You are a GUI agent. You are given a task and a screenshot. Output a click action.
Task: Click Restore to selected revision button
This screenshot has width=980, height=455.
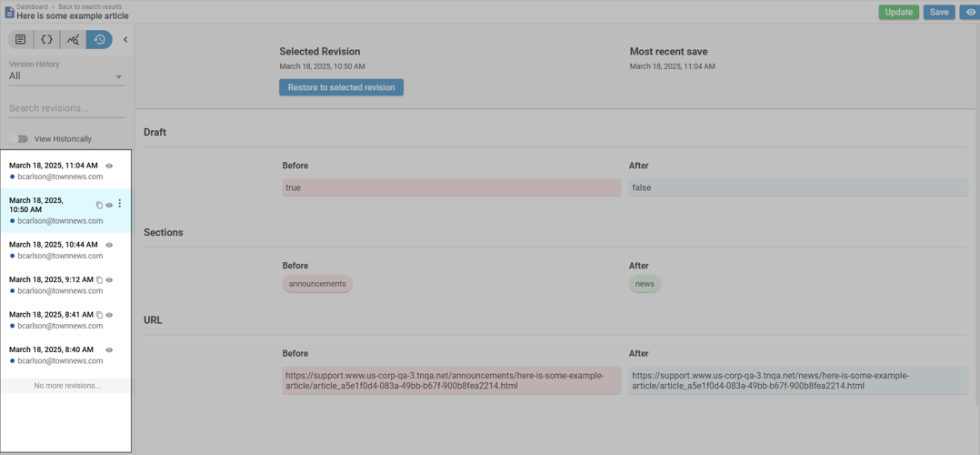click(x=341, y=87)
